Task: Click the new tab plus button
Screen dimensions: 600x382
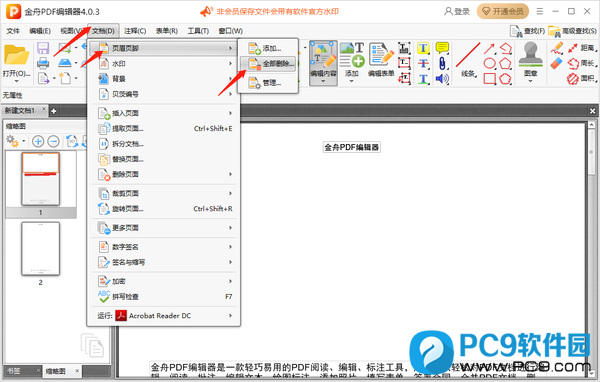Action: coord(54,111)
